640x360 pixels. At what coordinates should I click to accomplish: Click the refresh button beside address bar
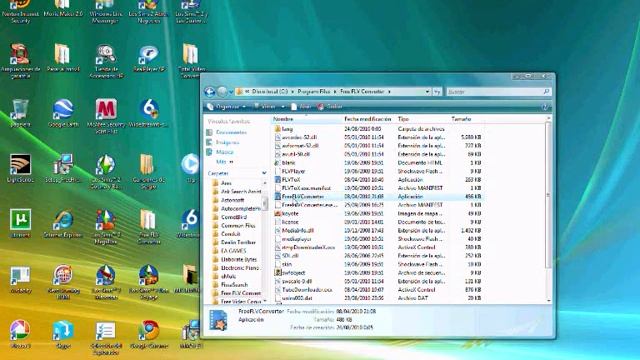click(x=437, y=92)
